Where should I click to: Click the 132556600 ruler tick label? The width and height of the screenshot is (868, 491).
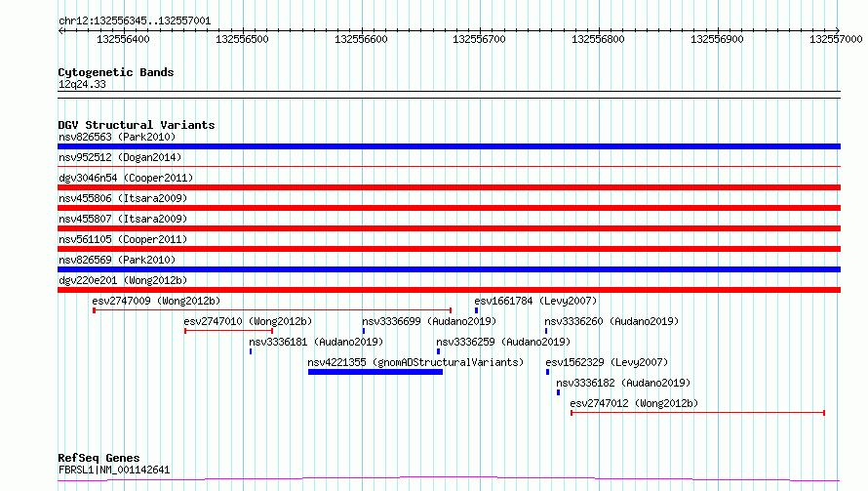pyautogui.click(x=361, y=39)
